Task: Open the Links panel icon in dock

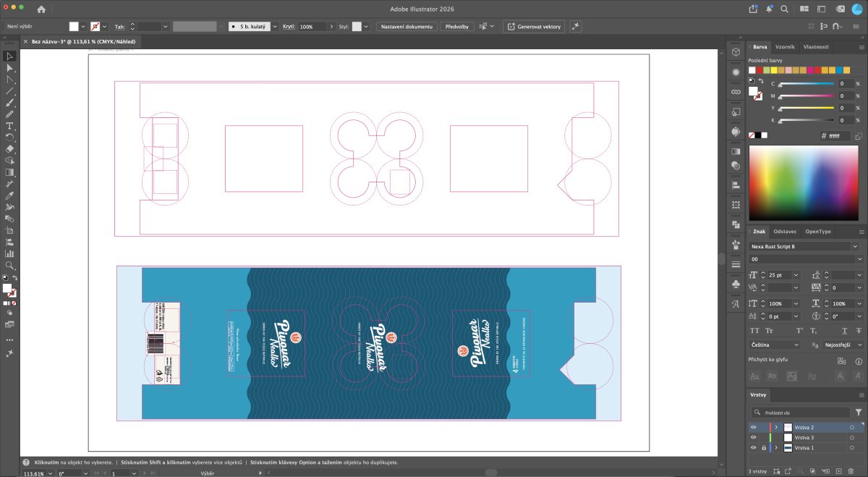Action: click(x=736, y=92)
